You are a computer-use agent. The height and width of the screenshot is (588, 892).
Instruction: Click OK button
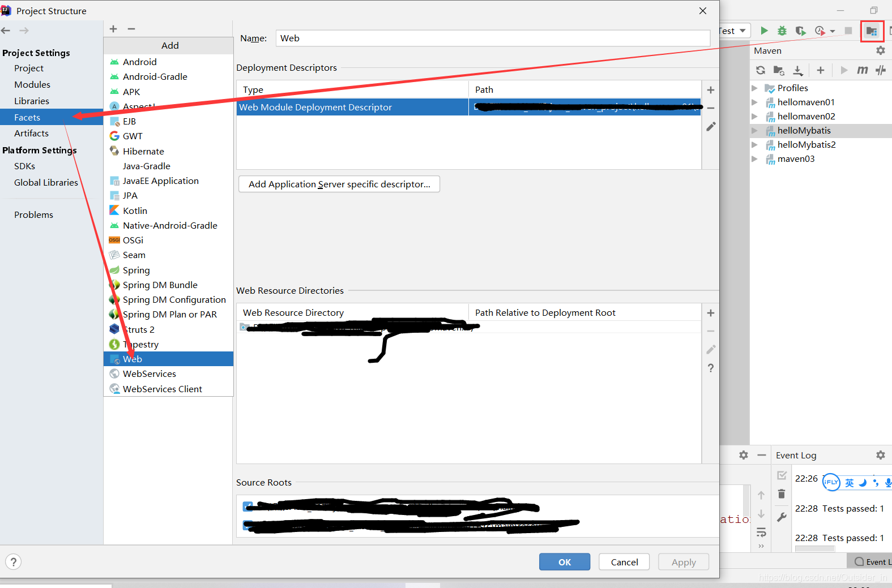(565, 562)
